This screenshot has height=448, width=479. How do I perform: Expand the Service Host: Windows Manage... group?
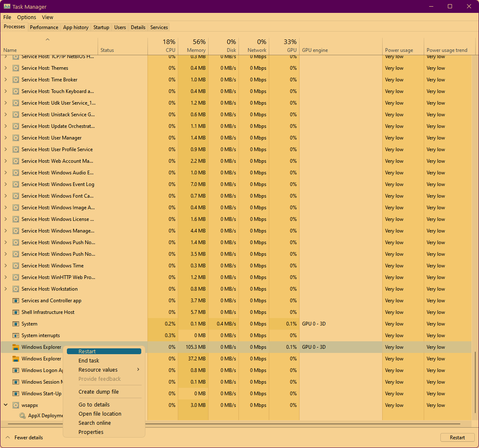click(5, 231)
